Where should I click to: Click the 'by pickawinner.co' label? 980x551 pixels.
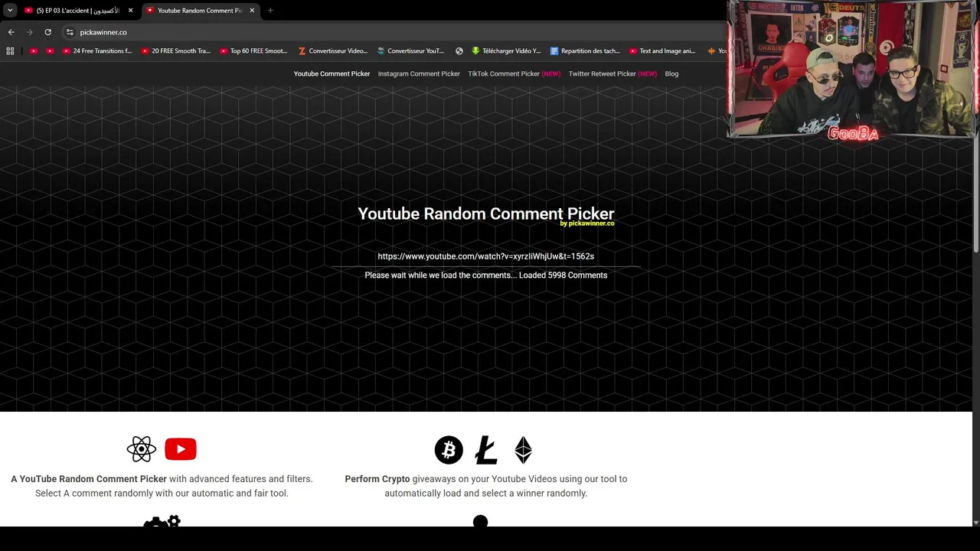tap(587, 223)
